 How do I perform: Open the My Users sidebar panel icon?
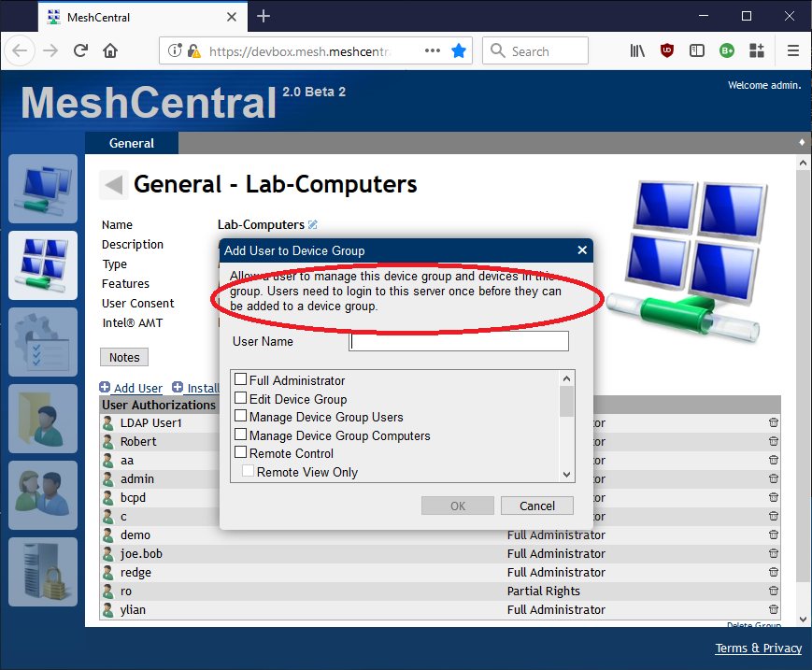pyautogui.click(x=42, y=419)
